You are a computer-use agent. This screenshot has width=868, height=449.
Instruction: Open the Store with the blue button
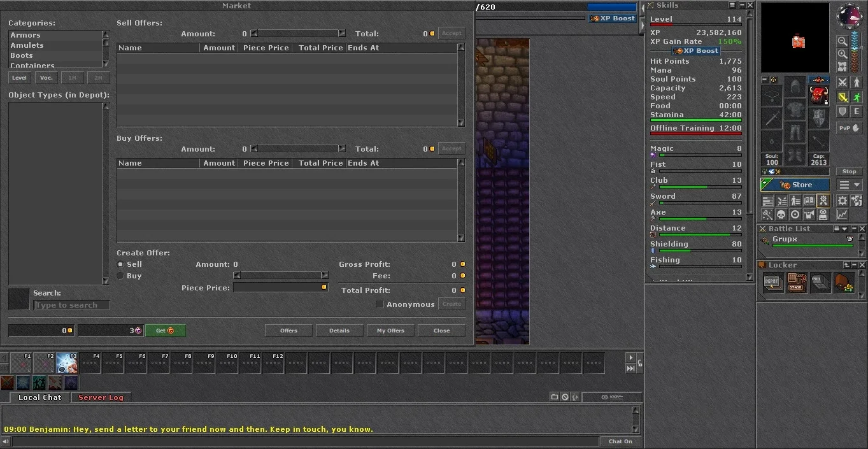click(x=795, y=185)
